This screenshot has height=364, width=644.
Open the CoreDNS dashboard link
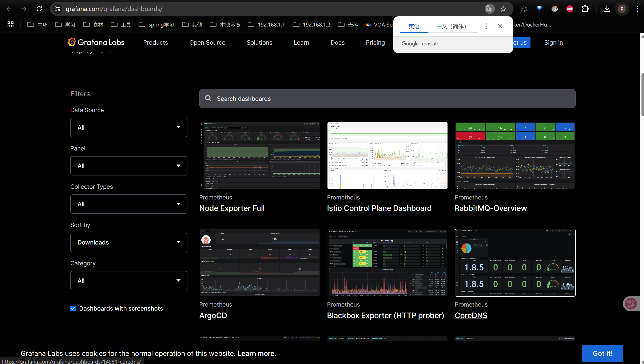point(471,315)
